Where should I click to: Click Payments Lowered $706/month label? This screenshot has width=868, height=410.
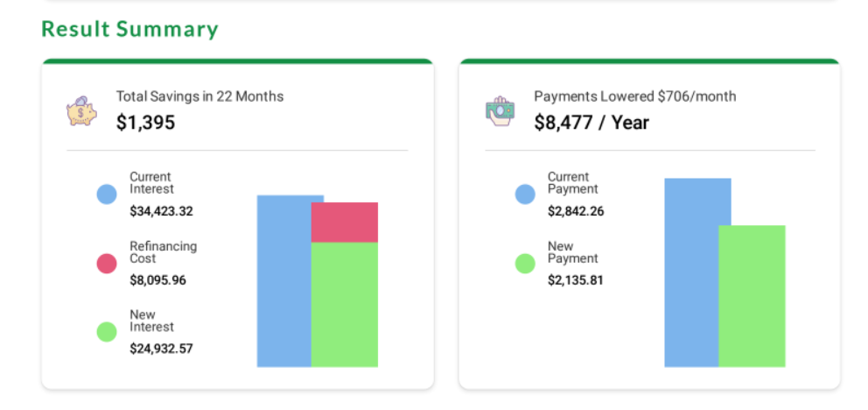(x=635, y=96)
